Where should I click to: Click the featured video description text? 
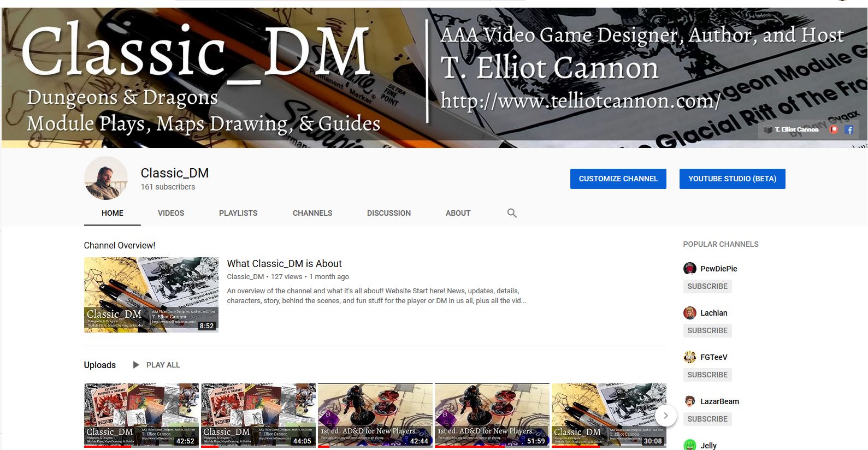[377, 295]
